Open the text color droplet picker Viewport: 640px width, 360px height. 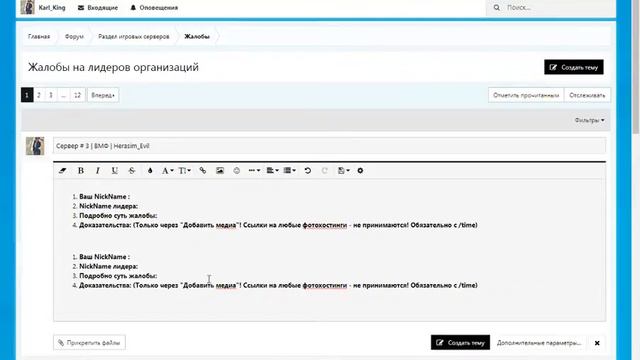click(150, 171)
